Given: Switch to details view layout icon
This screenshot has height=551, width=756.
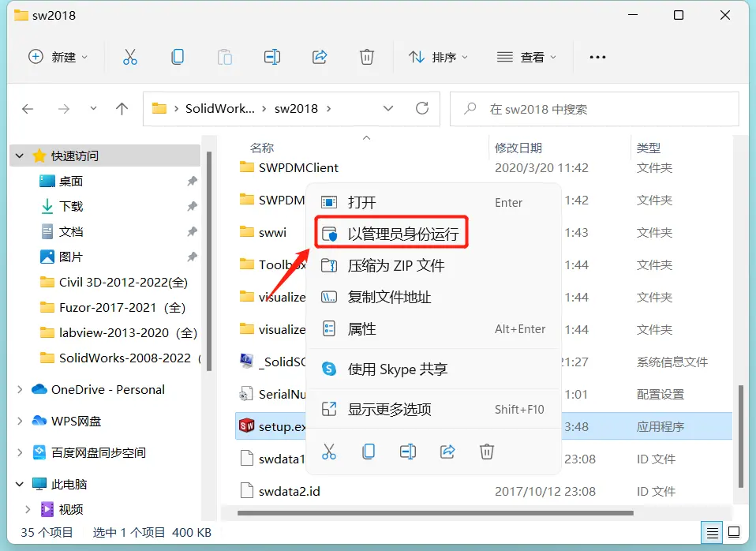Looking at the screenshot, I should coord(712,533).
